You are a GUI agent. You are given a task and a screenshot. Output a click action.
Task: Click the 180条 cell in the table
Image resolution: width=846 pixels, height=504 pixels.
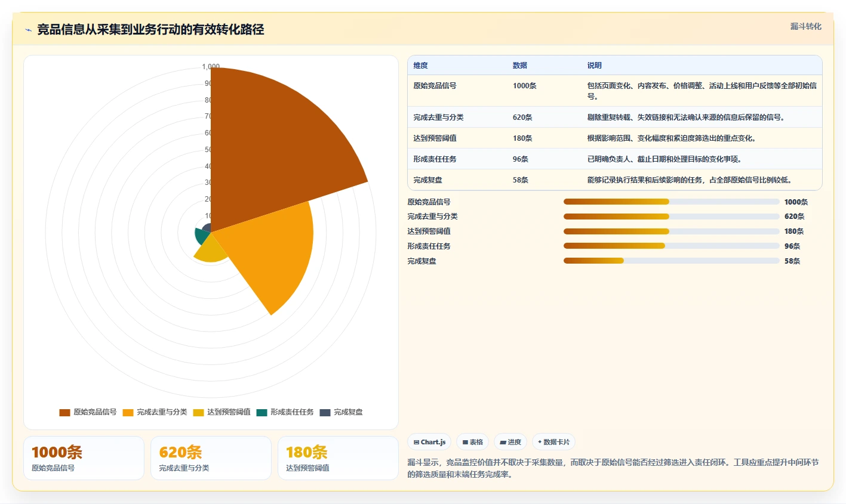point(522,138)
